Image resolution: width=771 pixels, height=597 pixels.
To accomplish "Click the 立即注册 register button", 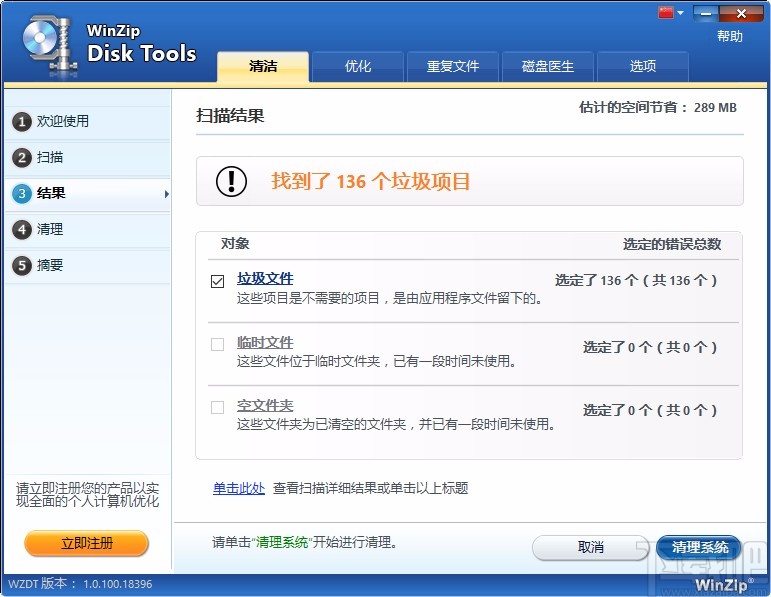I will [87, 543].
